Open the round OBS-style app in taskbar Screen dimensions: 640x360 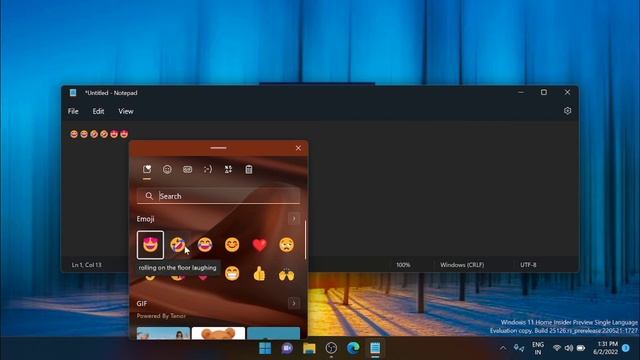[331, 348]
